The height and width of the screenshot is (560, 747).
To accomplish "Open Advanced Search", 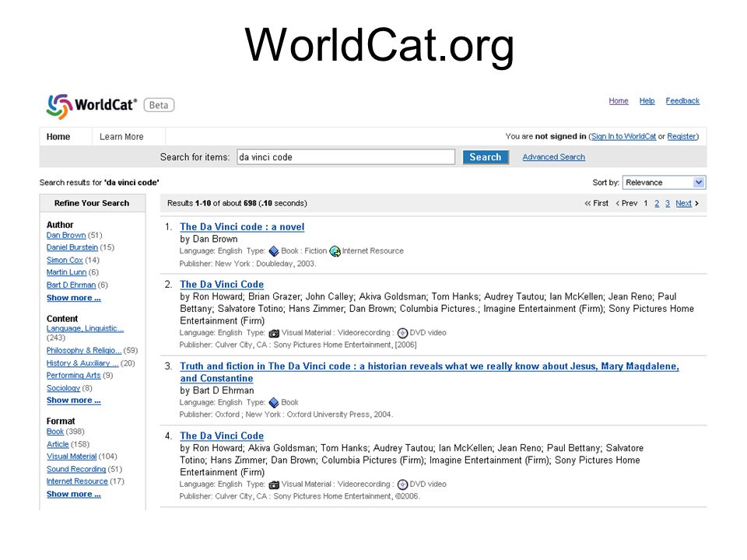I will tap(553, 156).
